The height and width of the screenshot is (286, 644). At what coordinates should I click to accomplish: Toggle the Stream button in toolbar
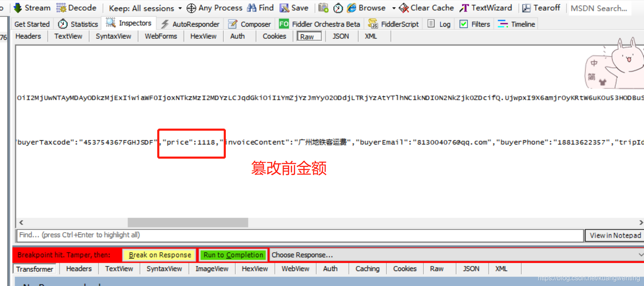point(31,8)
